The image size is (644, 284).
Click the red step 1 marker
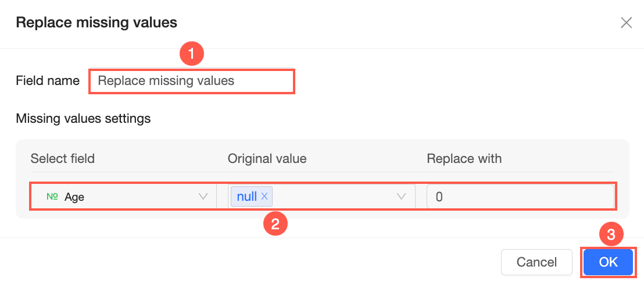[191, 55]
